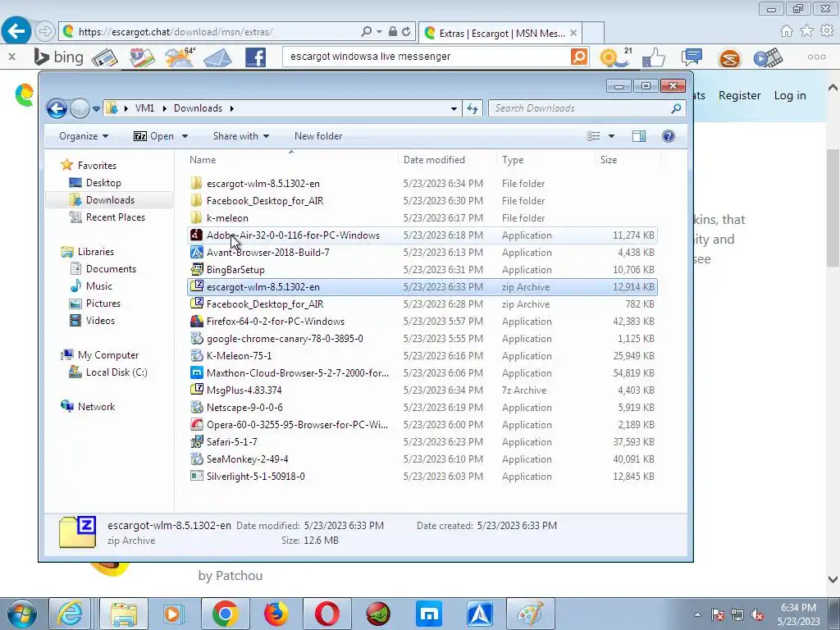
Task: Click the orange Bing Bar search button
Action: tap(578, 57)
